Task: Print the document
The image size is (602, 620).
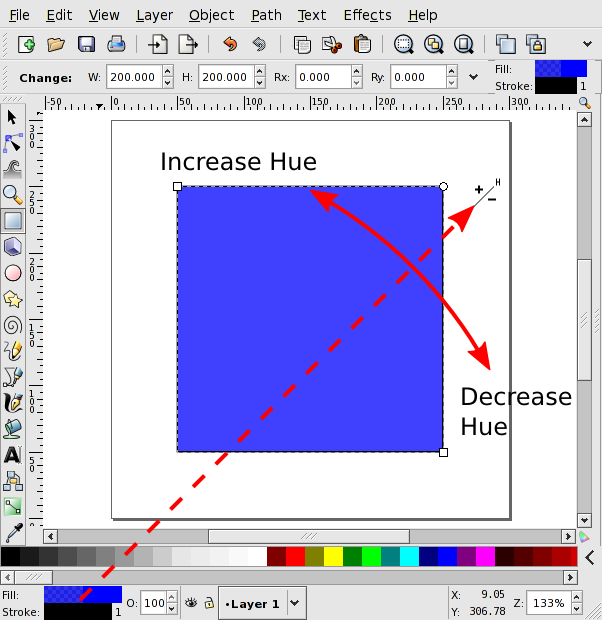Action: pyautogui.click(x=116, y=44)
